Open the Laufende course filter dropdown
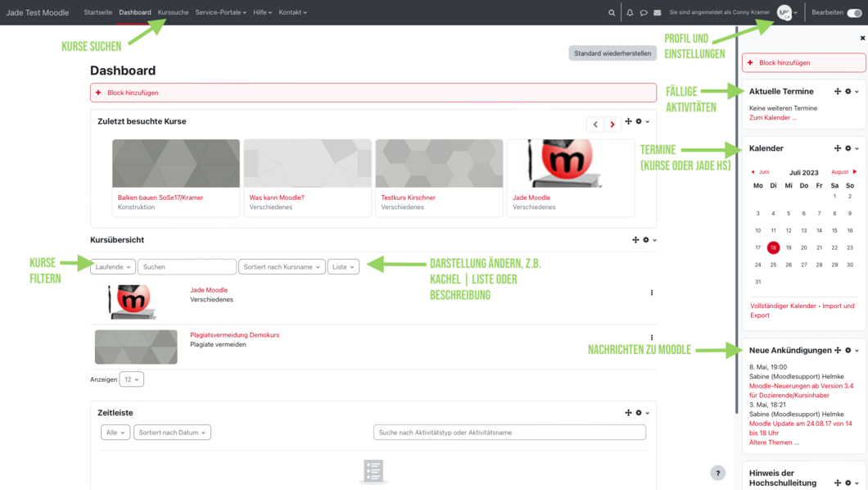The image size is (868, 490). click(113, 267)
